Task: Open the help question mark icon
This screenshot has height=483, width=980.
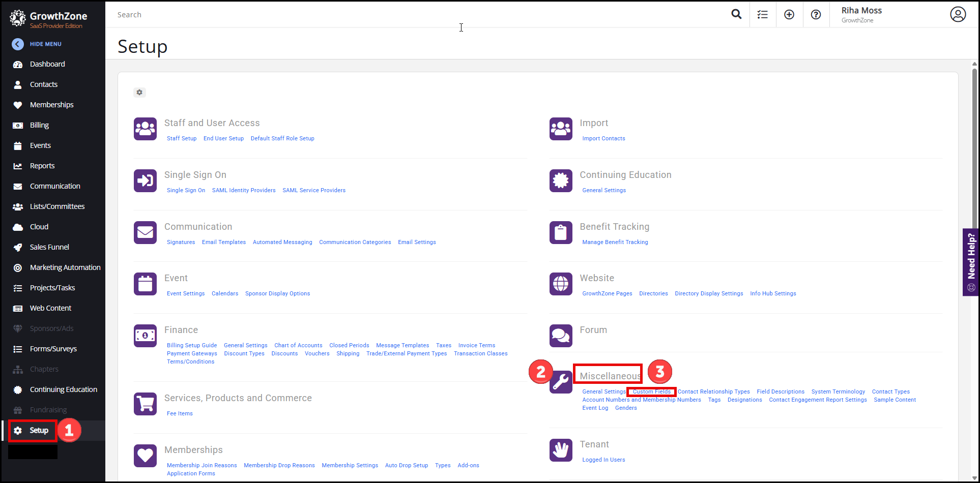Action: point(816,15)
